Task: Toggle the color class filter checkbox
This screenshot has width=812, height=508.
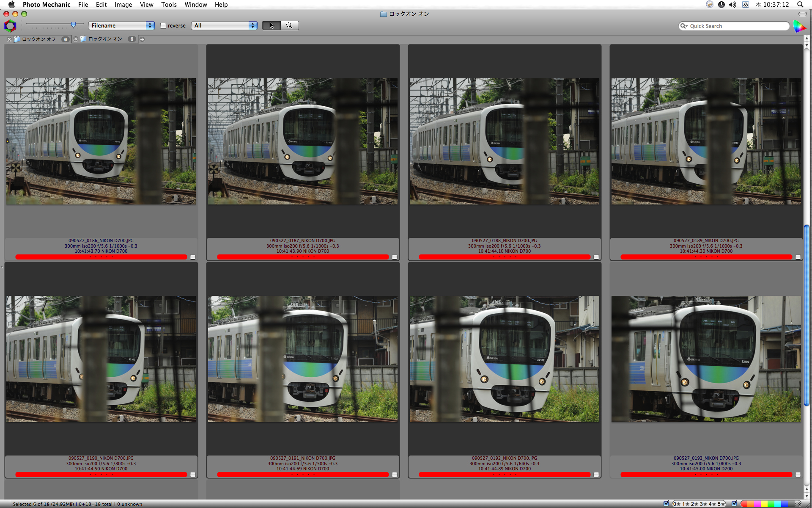Action: click(734, 503)
